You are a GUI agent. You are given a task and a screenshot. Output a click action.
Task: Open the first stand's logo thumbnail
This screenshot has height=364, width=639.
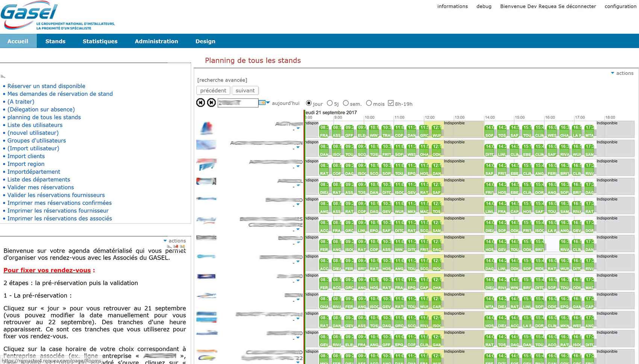[206, 128]
